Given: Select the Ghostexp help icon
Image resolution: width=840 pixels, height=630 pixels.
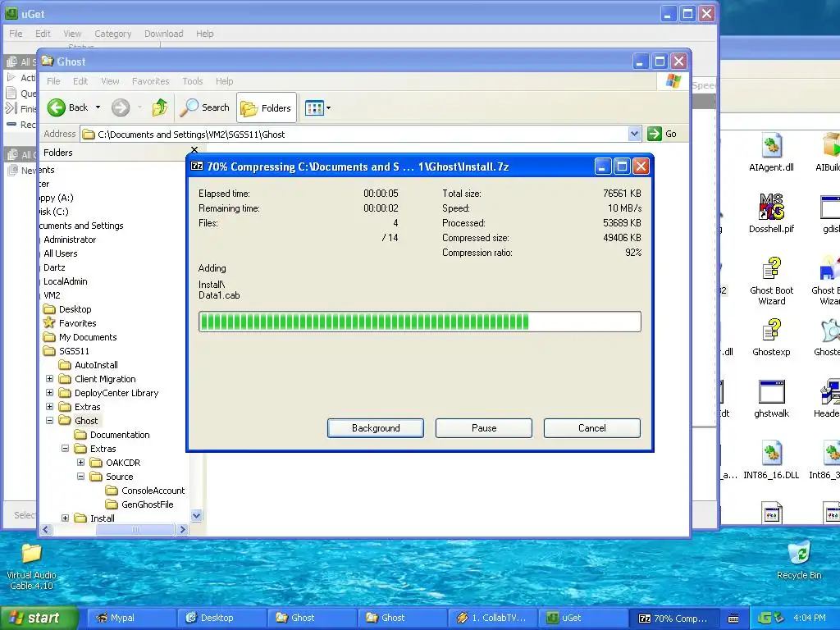Looking at the screenshot, I should click(x=771, y=330).
